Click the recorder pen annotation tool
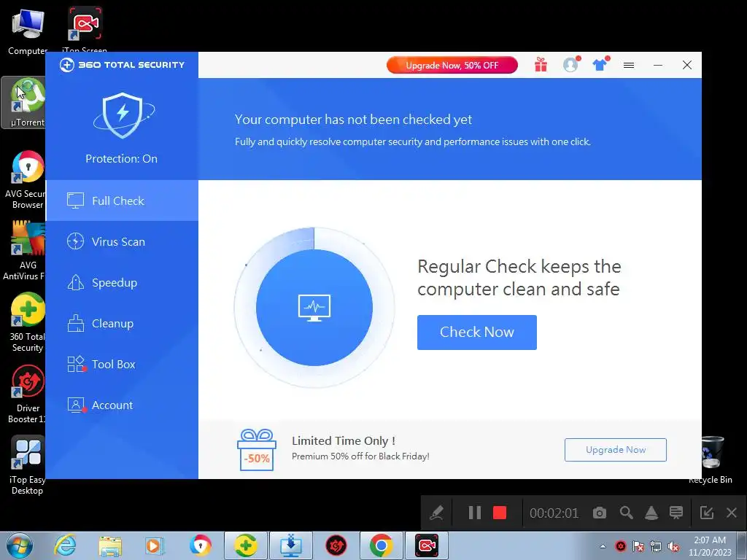 pyautogui.click(x=437, y=513)
